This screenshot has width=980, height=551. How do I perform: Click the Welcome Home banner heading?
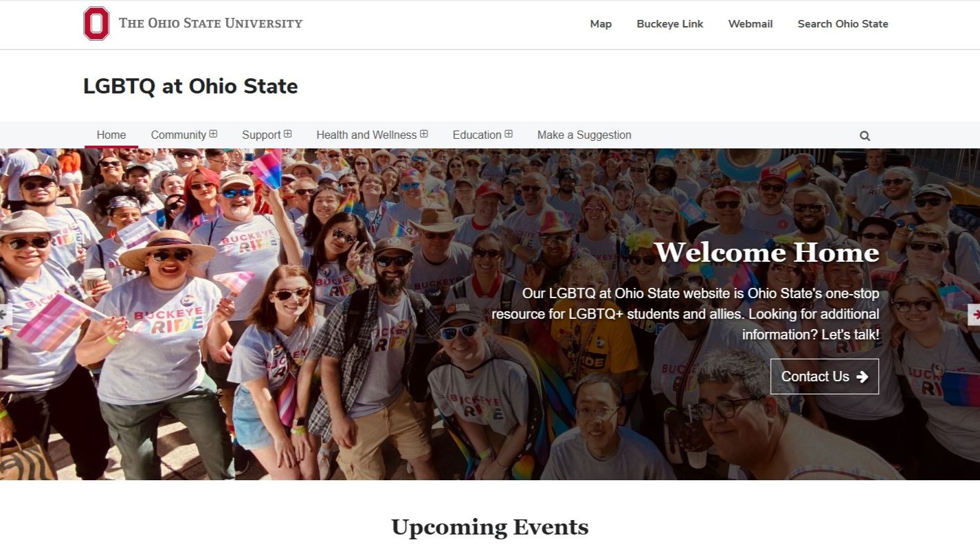click(766, 253)
